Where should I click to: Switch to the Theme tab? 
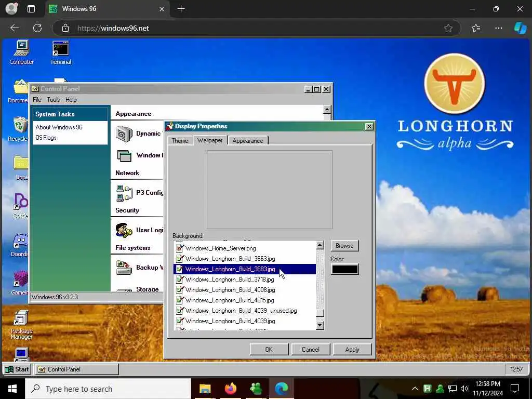[x=180, y=140]
